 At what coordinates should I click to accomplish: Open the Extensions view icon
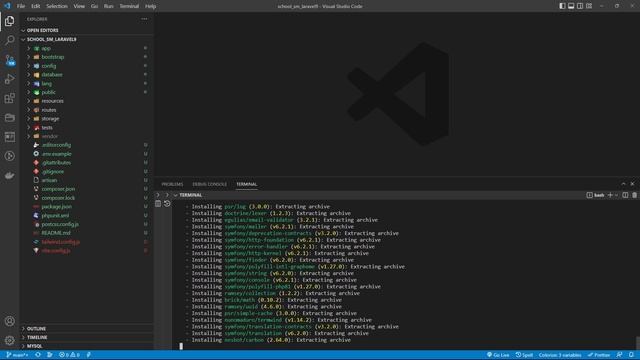pyautogui.click(x=9, y=98)
